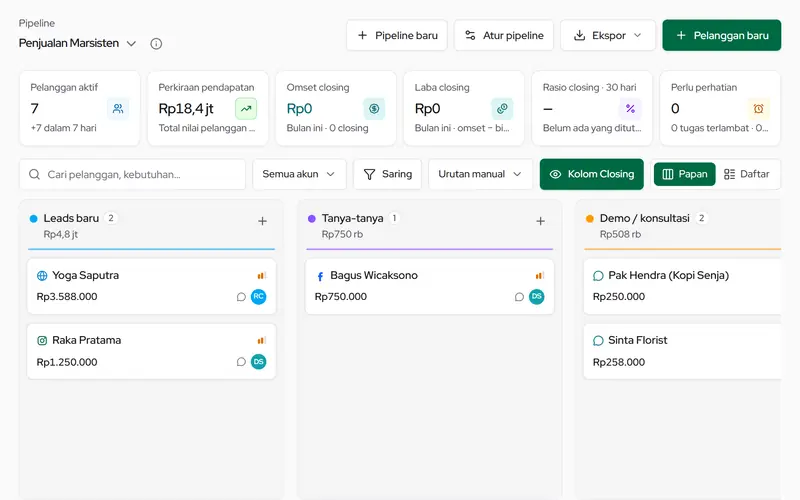
Task: Open the Penjualan Marsisten pipeline dropdown
Action: pos(78,43)
